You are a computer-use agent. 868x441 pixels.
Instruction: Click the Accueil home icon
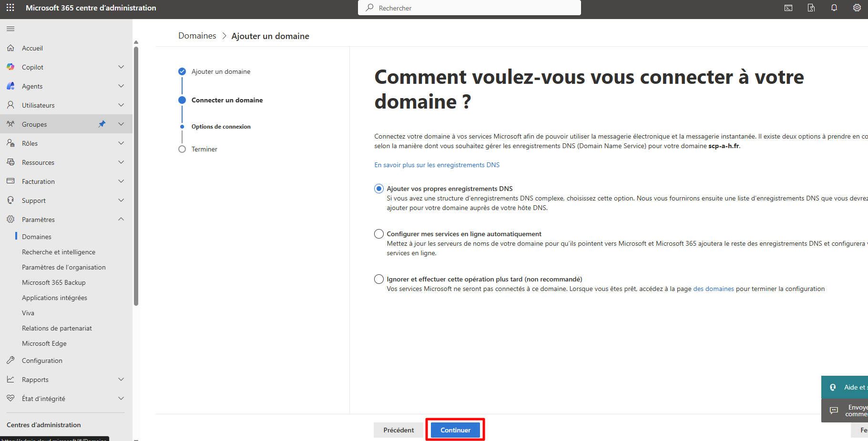10,48
